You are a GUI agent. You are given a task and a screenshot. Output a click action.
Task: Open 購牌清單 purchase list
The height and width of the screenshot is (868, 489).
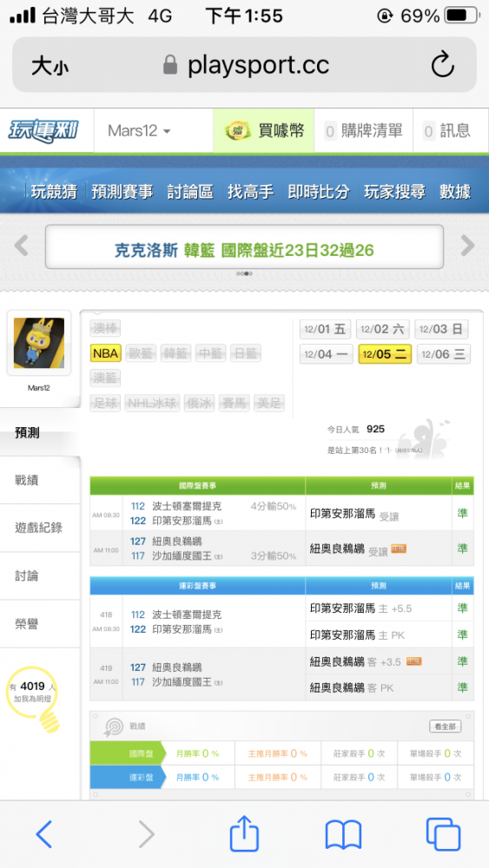click(x=363, y=131)
